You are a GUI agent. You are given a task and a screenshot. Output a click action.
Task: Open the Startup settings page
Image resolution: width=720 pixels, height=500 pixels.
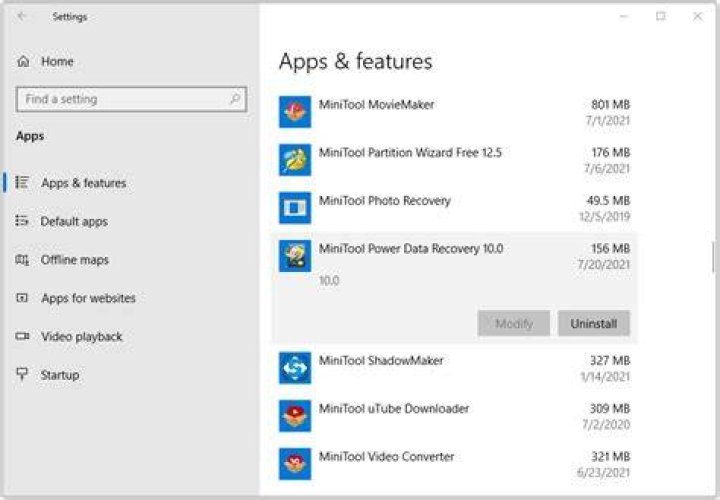[60, 375]
